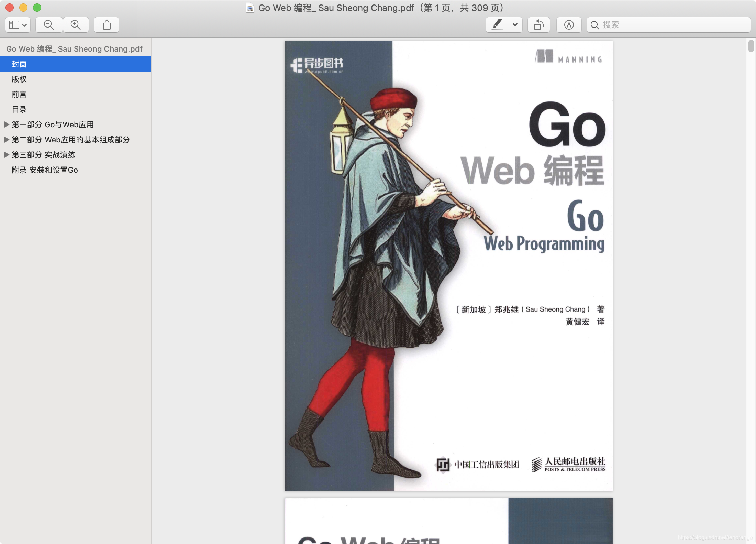
Task: Rotate the current page left
Action: click(x=538, y=24)
